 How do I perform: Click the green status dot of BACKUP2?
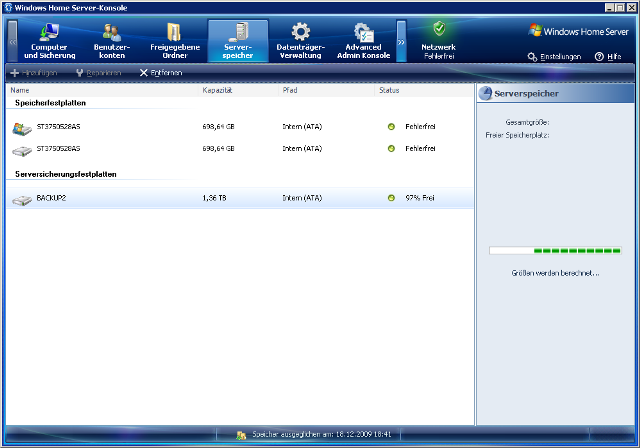pyautogui.click(x=391, y=198)
